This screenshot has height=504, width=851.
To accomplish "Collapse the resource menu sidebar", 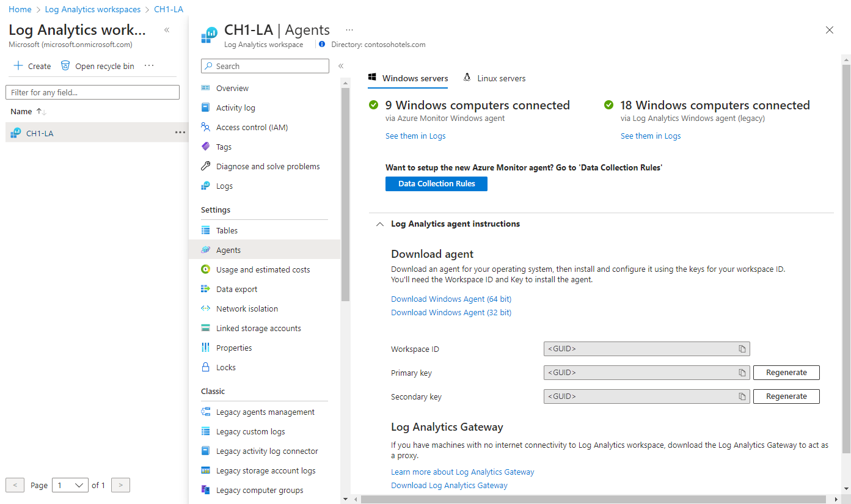I will pyautogui.click(x=341, y=66).
